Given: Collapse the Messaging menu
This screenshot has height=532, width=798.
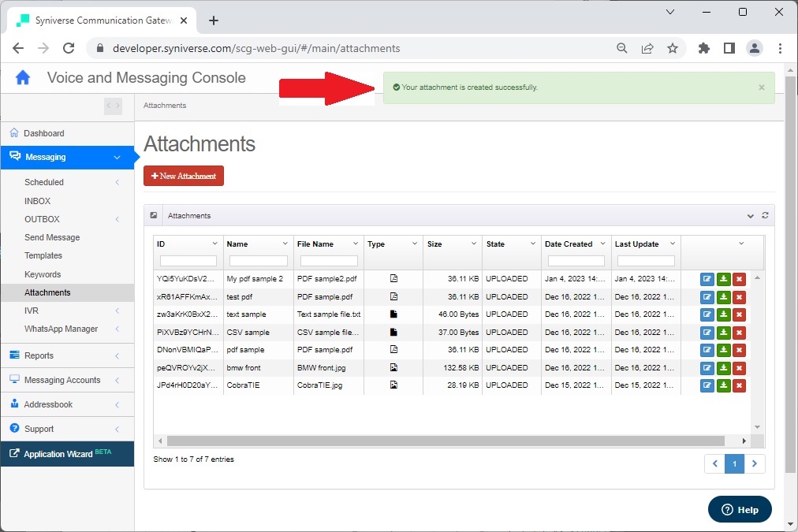Looking at the screenshot, I should 67,157.
